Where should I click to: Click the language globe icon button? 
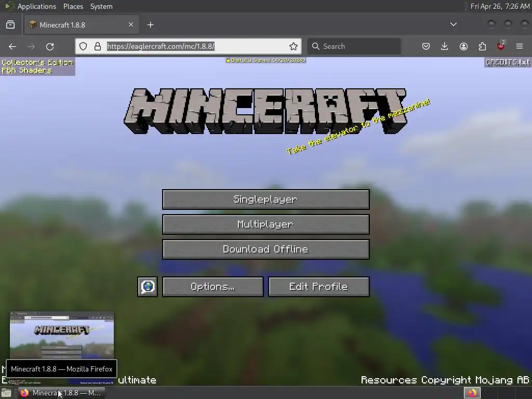pyautogui.click(x=148, y=287)
